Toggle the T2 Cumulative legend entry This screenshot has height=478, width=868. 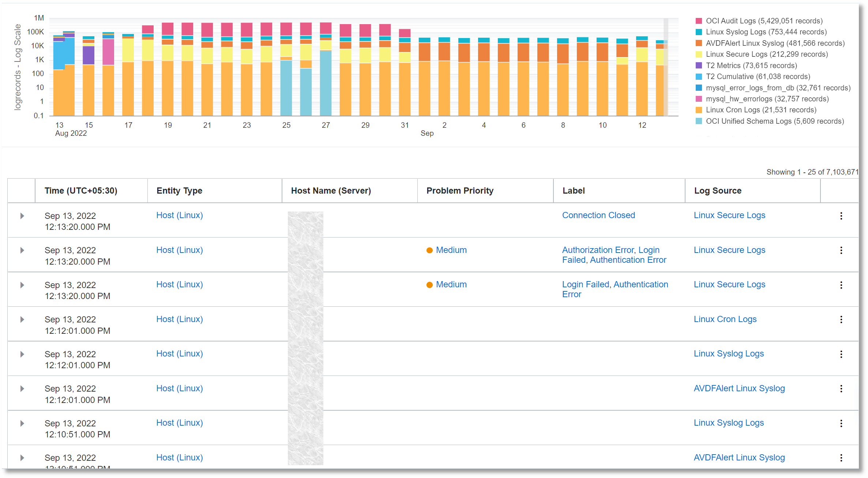point(699,76)
